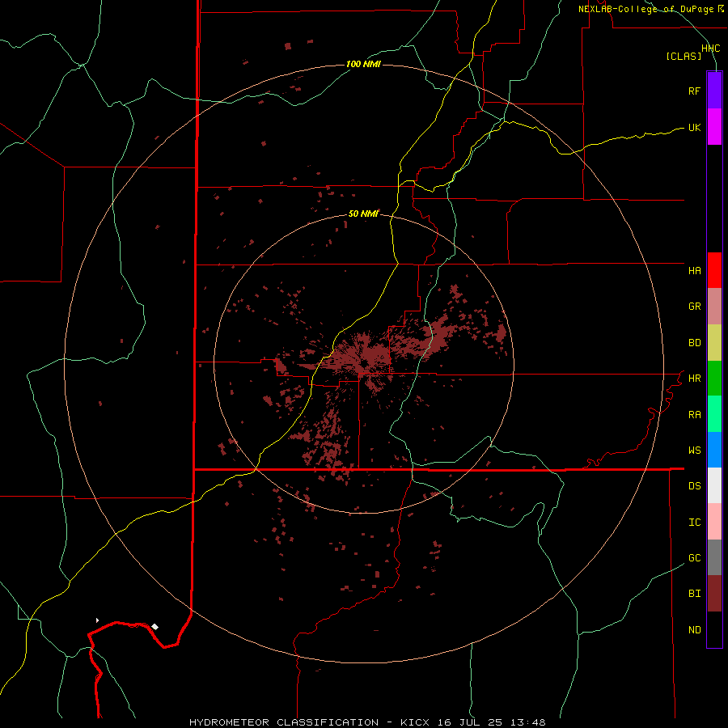Click the green HR legend swatch
The width and height of the screenshot is (728, 728).
[714, 379]
